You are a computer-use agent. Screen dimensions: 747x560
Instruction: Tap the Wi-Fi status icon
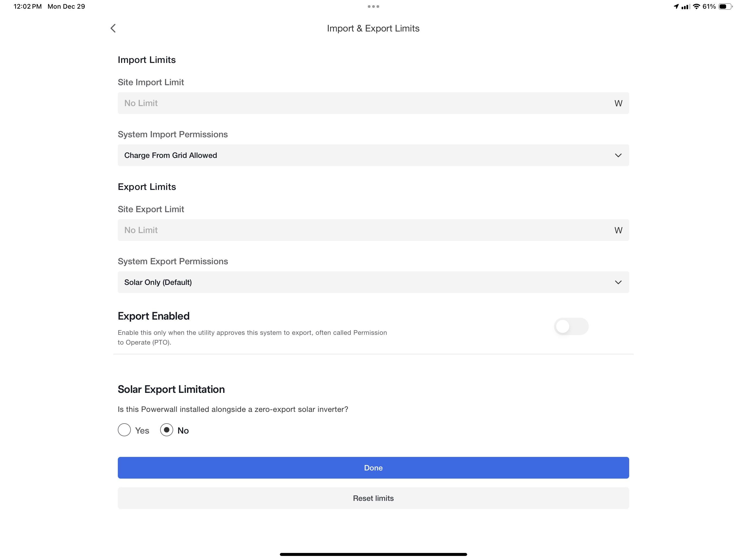coord(696,7)
